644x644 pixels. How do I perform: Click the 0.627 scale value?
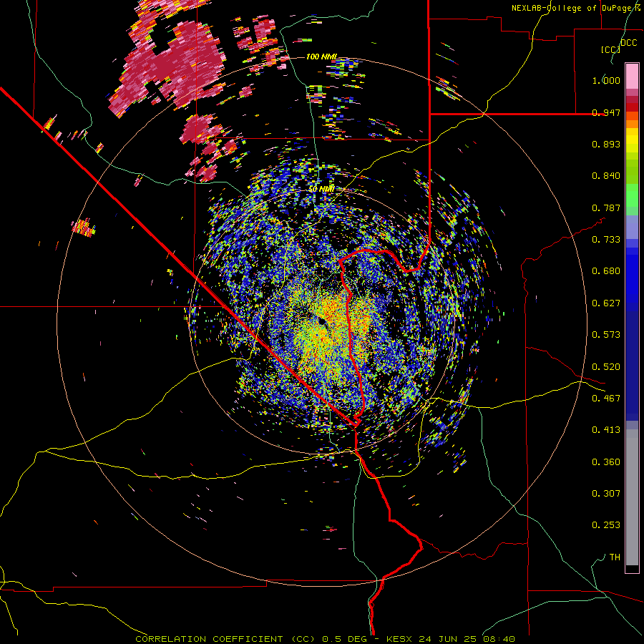pos(606,303)
